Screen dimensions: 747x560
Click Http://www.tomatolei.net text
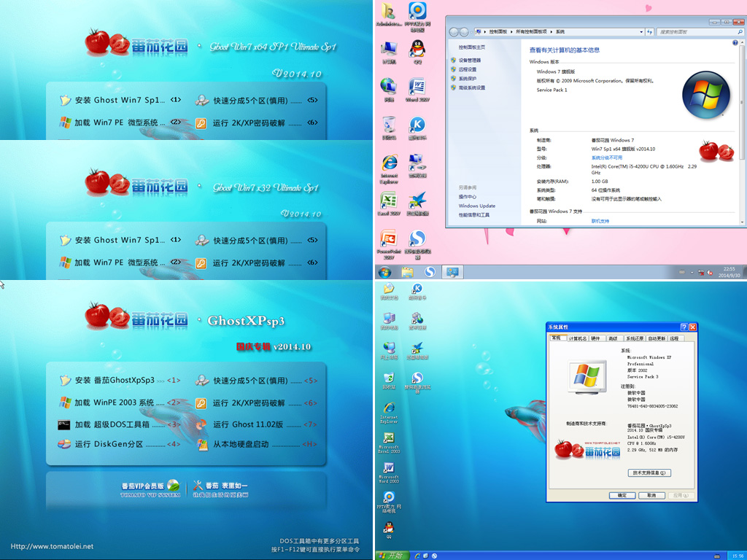52,546
